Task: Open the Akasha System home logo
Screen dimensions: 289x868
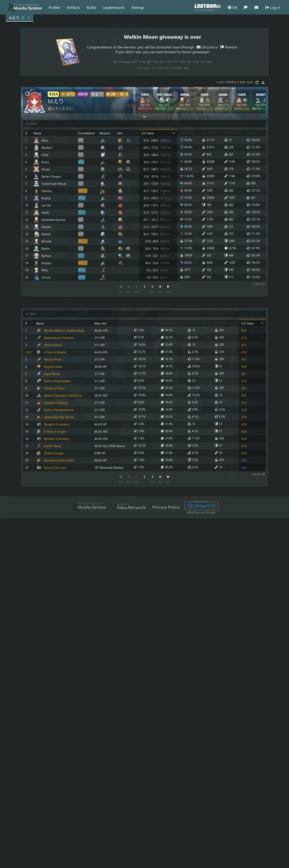Action: point(25,7)
